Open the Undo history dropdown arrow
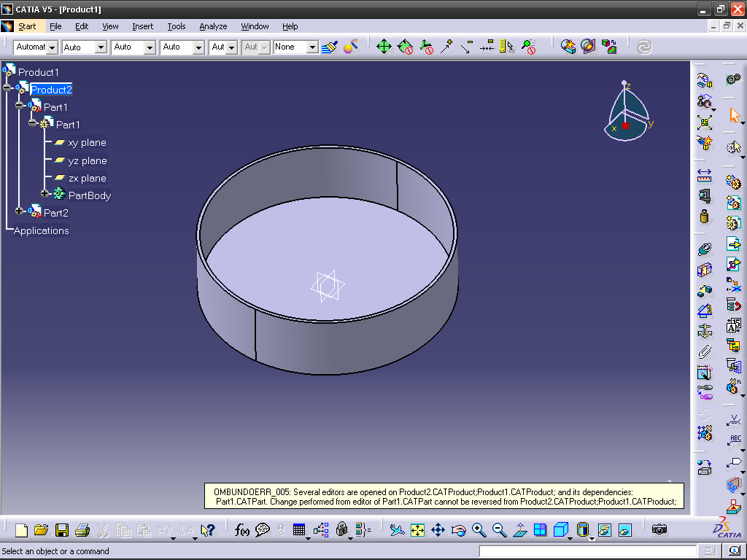747x560 pixels. 173,539
